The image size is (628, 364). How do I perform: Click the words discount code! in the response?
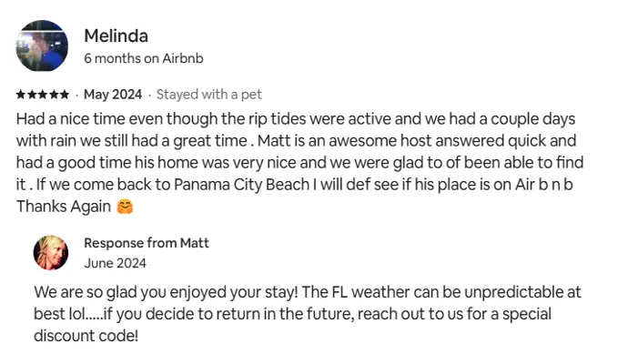tap(86, 336)
